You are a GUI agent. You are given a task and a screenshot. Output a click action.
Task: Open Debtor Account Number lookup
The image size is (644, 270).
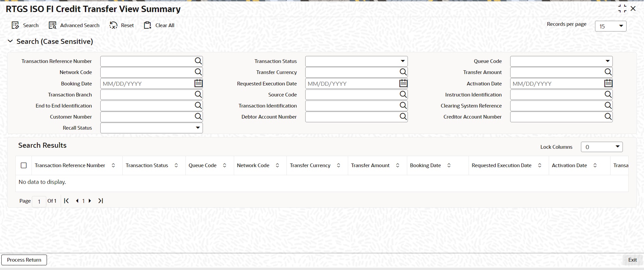point(403,117)
